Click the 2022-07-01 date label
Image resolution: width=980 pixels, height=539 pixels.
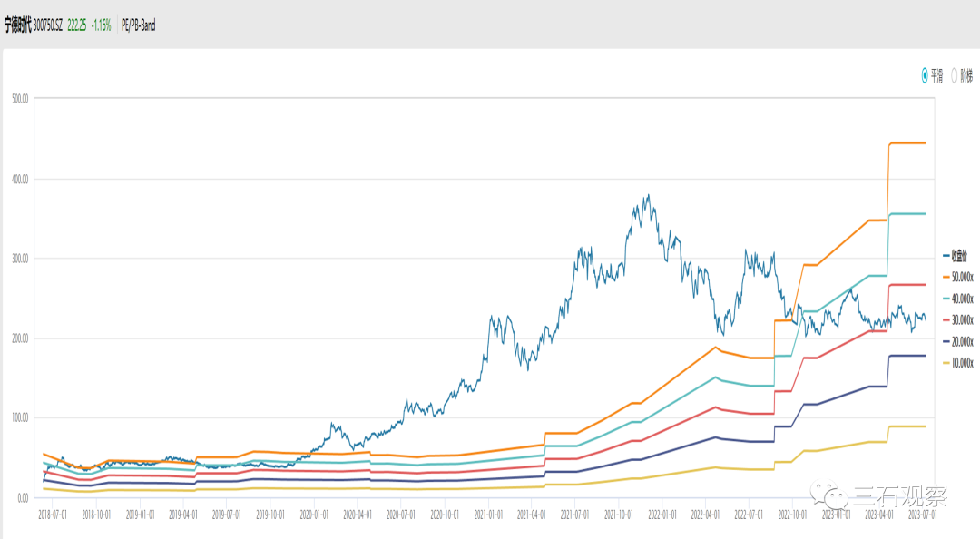coord(748,514)
